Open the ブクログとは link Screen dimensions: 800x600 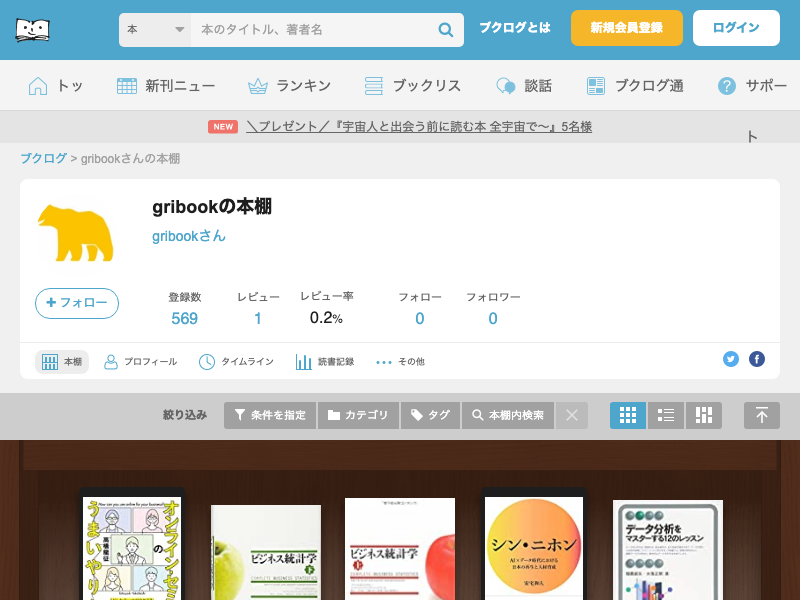pyautogui.click(x=514, y=28)
